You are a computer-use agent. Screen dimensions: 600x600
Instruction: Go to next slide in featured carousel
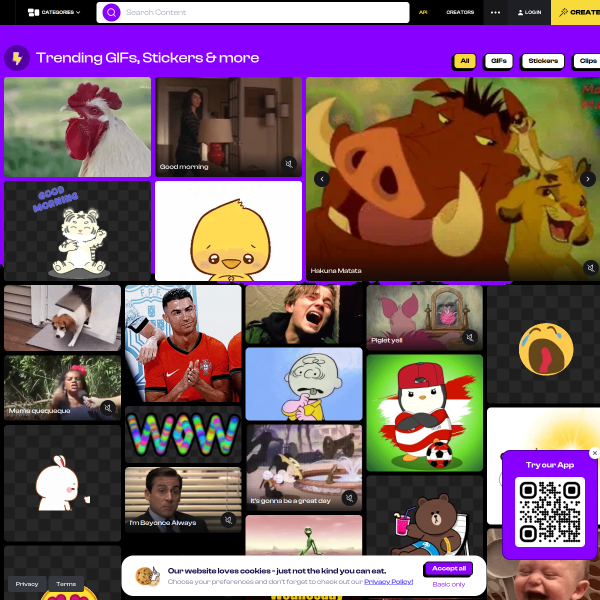coord(588,179)
